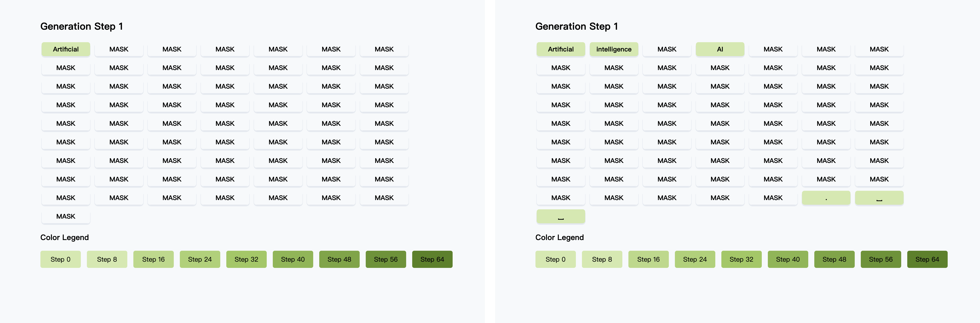Click the "Color Legend" label in the left panel

coord(64,237)
